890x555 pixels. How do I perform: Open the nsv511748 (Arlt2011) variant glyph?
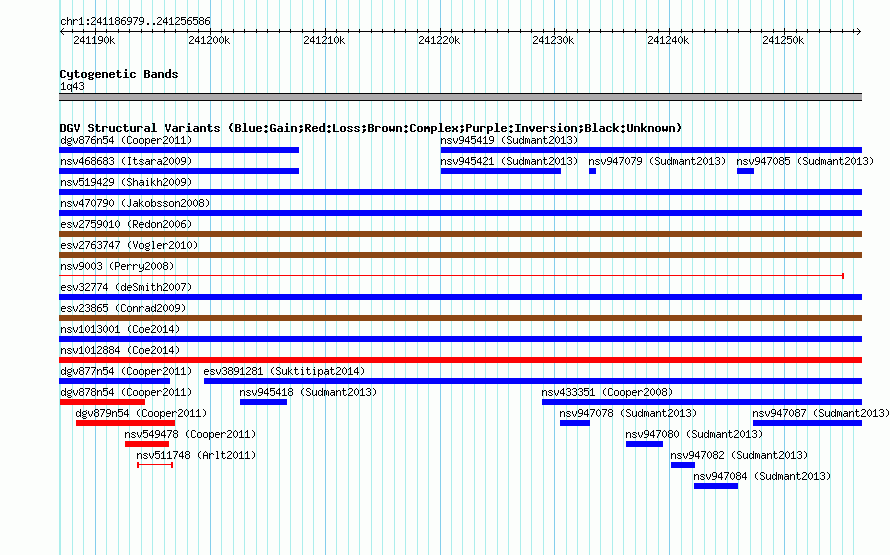click(155, 465)
